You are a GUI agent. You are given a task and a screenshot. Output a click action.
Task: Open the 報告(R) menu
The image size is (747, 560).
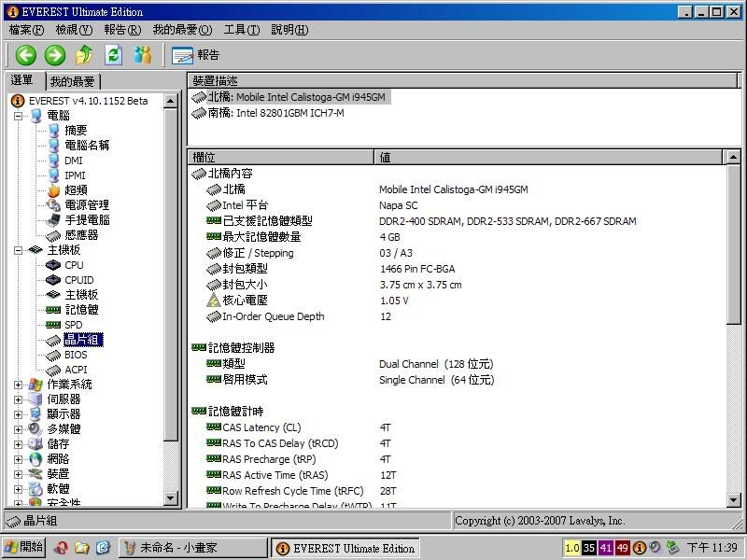(122, 30)
